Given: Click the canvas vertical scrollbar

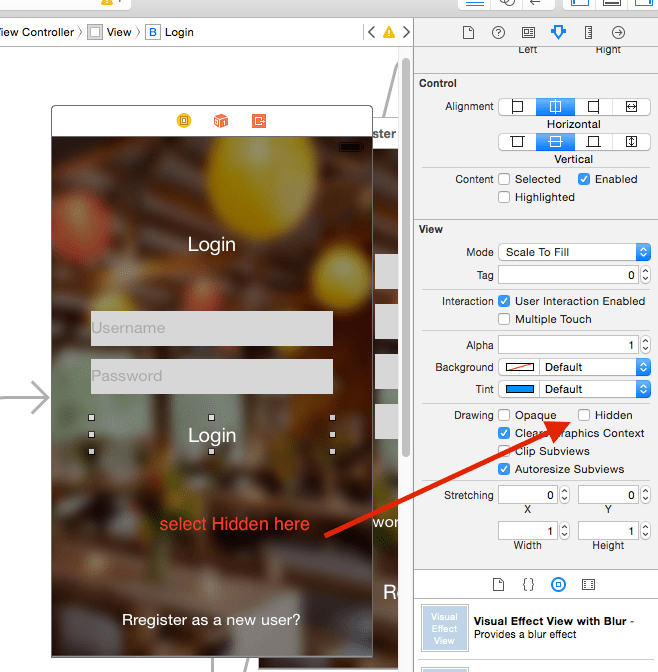Looking at the screenshot, I should (x=406, y=257).
